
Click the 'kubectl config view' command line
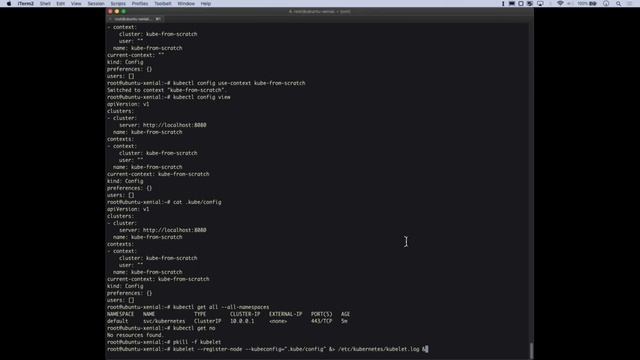(x=201, y=97)
